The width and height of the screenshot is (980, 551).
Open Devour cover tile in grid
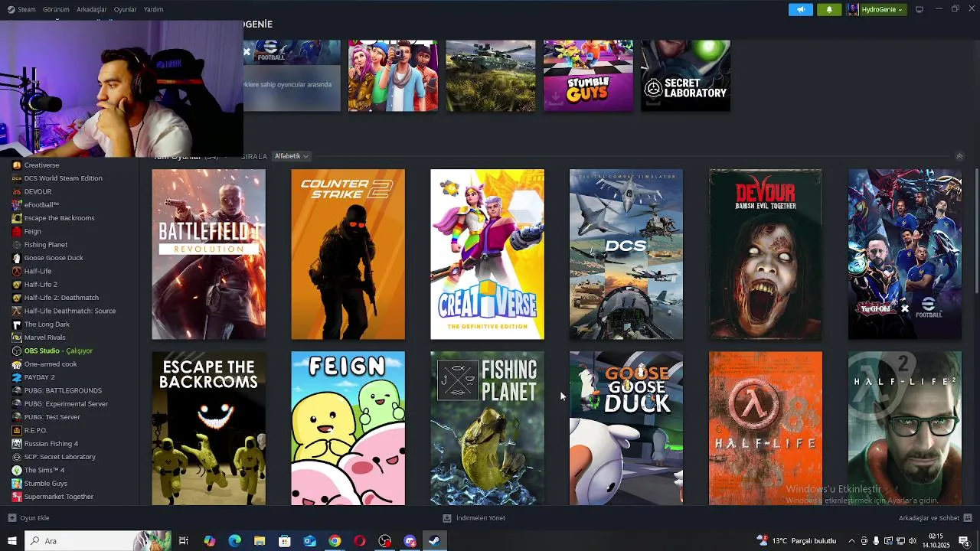click(766, 254)
